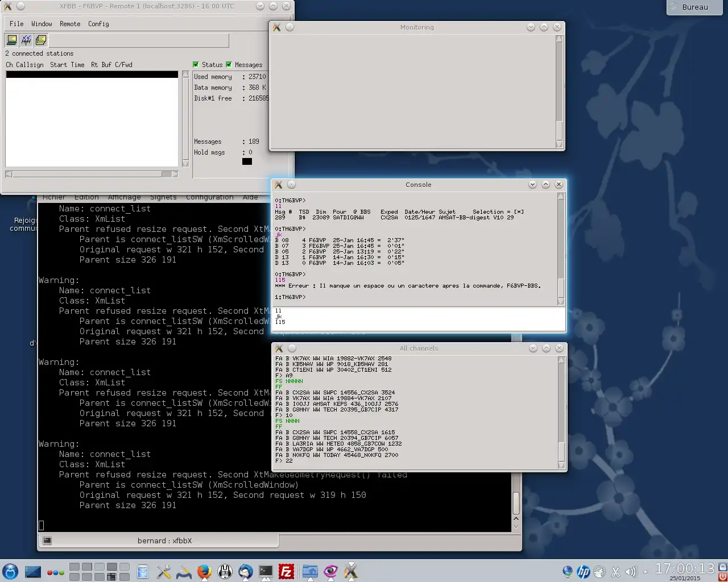Click the Bureau button on desktop
The width and height of the screenshot is (728, 582).
point(695,7)
